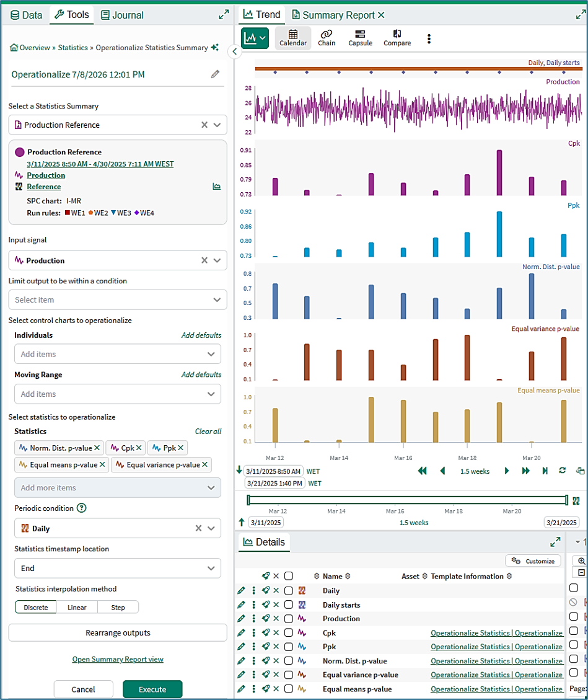Open the Capsule time view
This screenshot has height=700, width=588.
pos(360,38)
